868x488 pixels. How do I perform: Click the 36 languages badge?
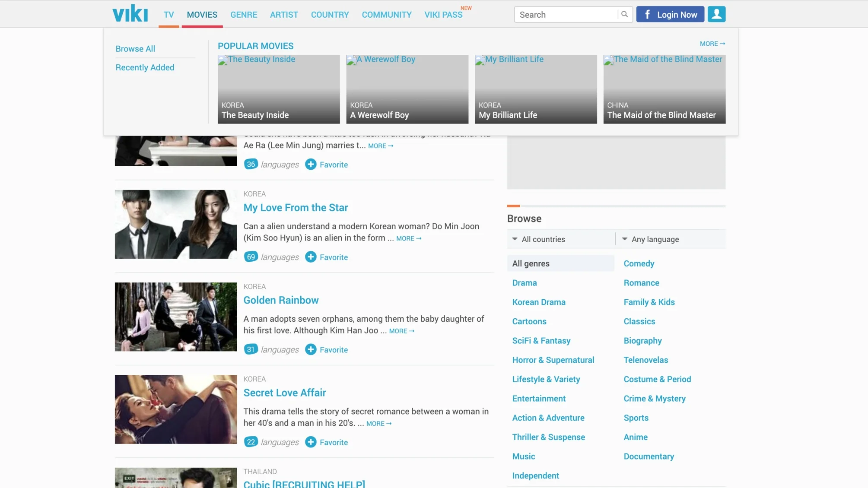point(251,165)
